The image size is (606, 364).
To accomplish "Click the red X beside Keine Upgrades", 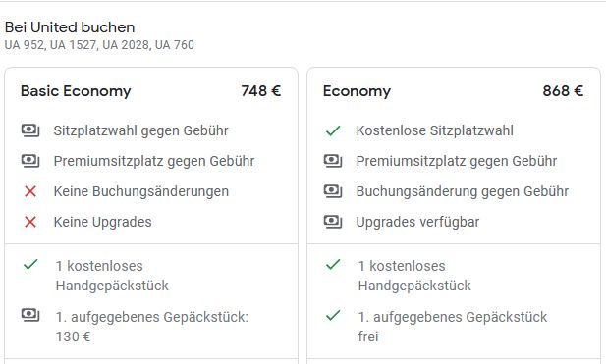I will (30, 222).
